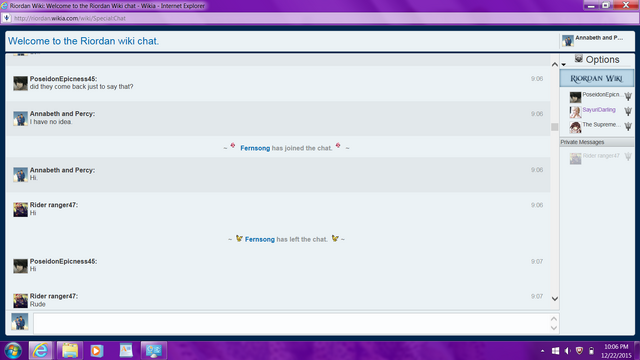Click the Private Messages header

point(597,142)
